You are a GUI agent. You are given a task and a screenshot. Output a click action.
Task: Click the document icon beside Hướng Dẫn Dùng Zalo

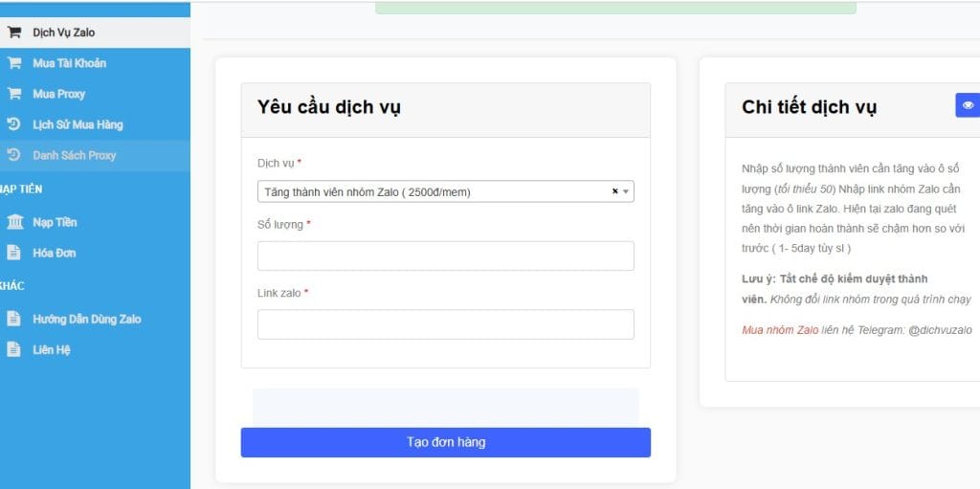pos(14,319)
